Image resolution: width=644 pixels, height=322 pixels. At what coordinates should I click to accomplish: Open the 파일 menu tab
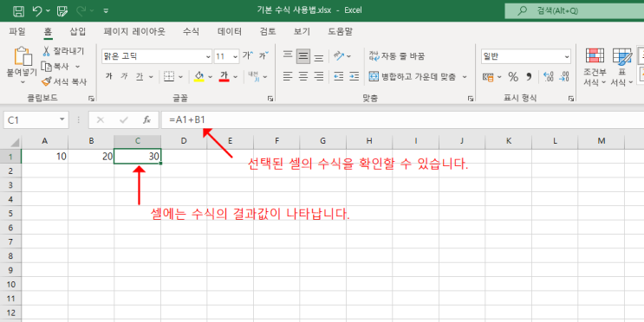click(17, 31)
